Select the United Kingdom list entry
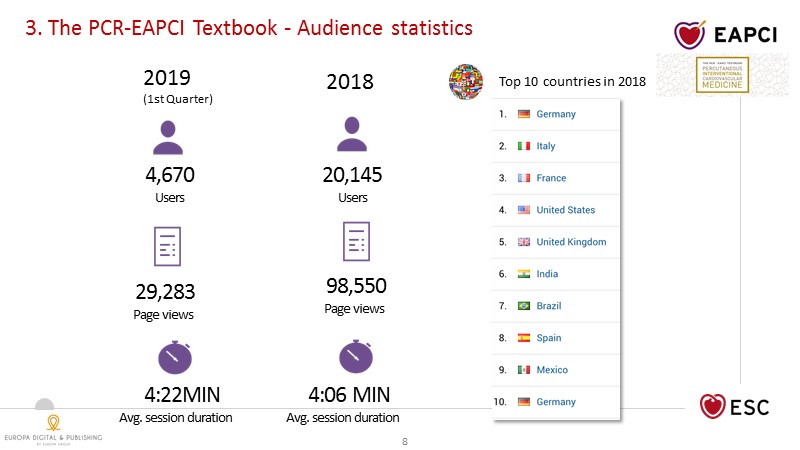 tap(571, 242)
